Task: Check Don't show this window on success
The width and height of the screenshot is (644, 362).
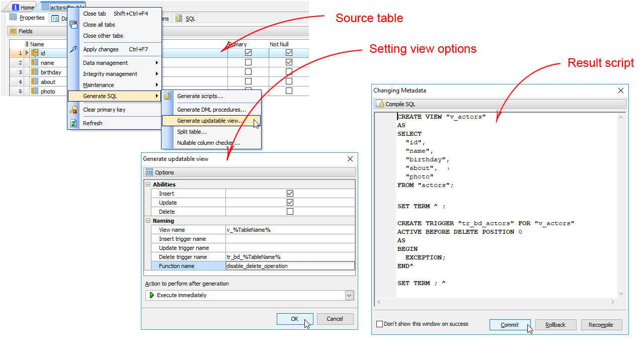Action: pyautogui.click(x=380, y=324)
